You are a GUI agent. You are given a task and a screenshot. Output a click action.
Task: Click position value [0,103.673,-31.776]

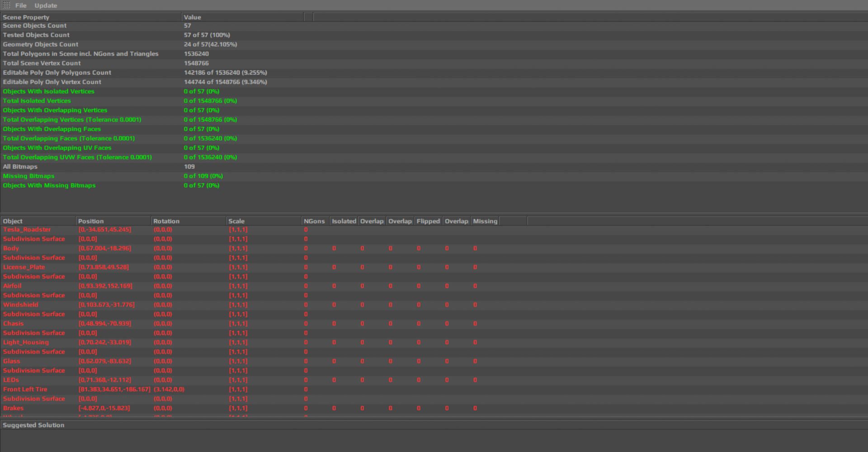(107, 305)
